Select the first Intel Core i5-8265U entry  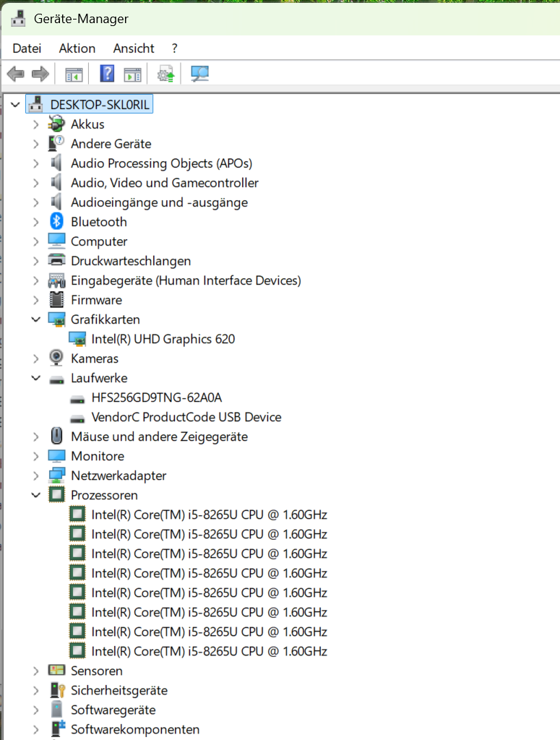(209, 515)
